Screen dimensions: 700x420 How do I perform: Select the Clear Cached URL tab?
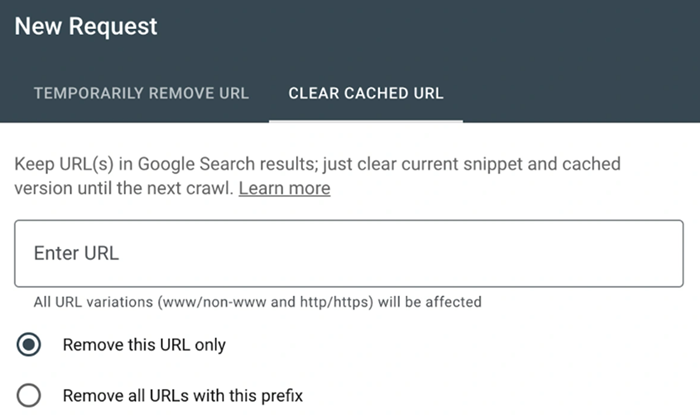365,93
